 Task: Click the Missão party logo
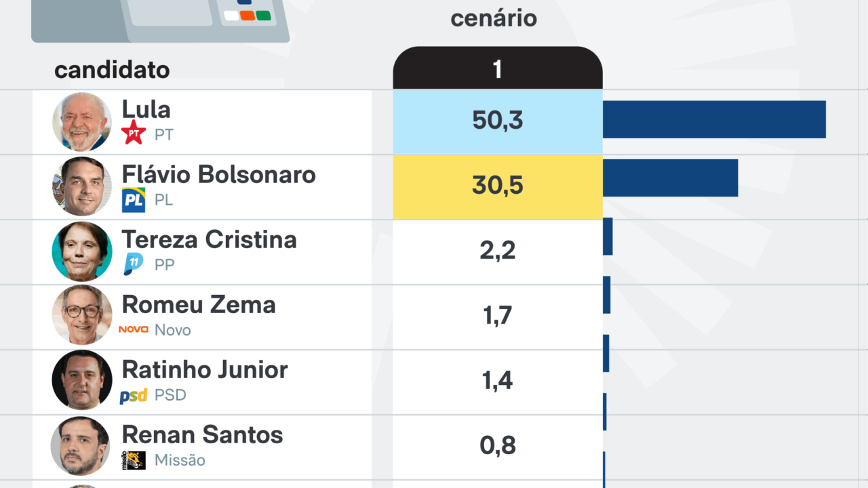tap(134, 460)
